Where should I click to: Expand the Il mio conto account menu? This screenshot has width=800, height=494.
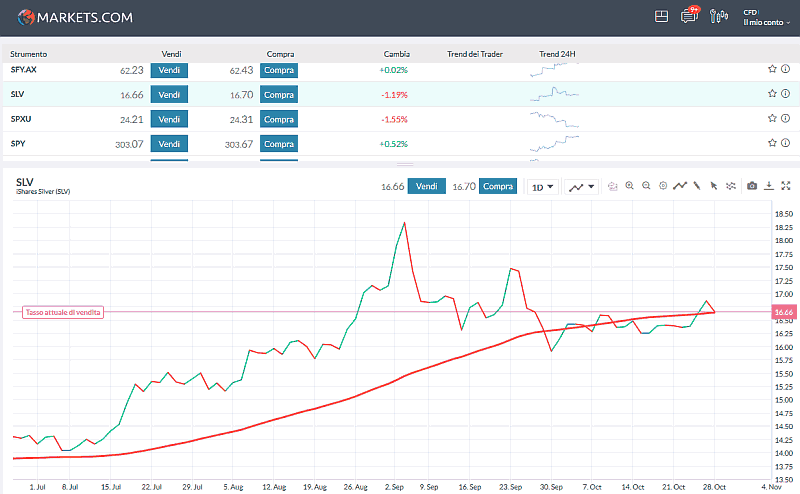(x=766, y=21)
